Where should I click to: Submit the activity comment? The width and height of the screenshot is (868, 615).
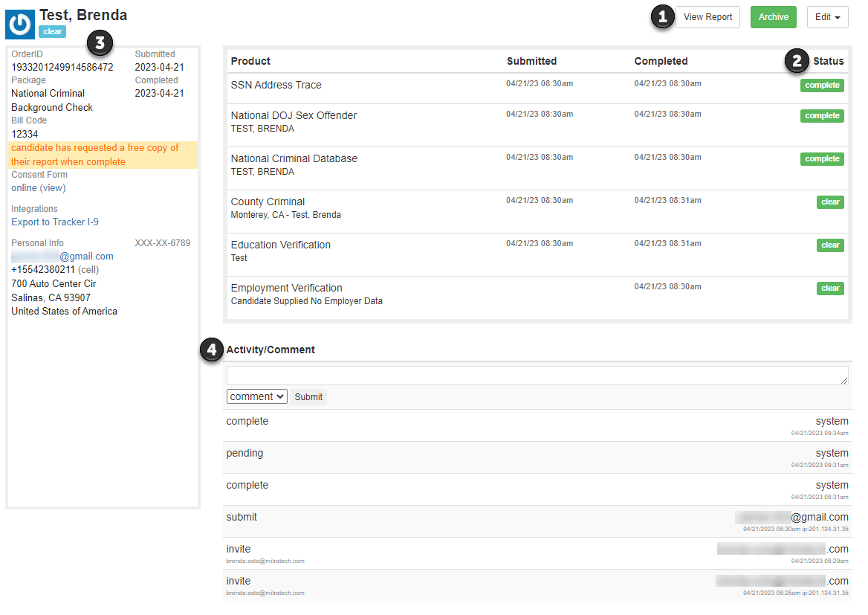308,397
